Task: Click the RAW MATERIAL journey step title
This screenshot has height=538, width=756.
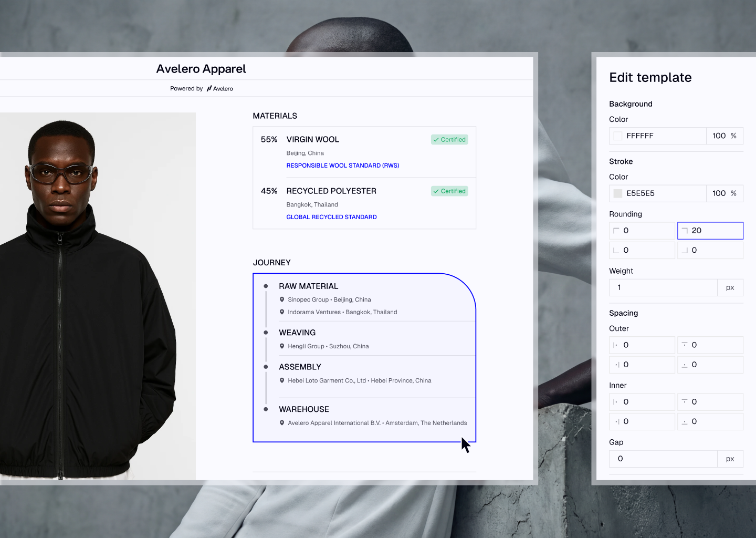Action: tap(309, 286)
